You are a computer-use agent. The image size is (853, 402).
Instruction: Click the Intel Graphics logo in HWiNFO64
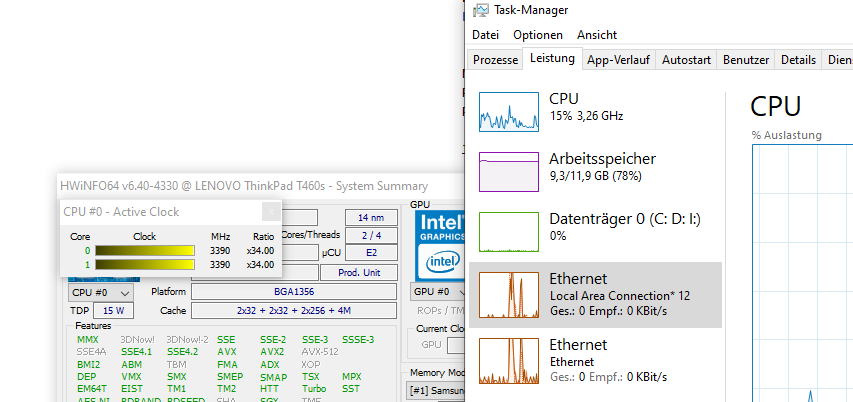[x=440, y=245]
